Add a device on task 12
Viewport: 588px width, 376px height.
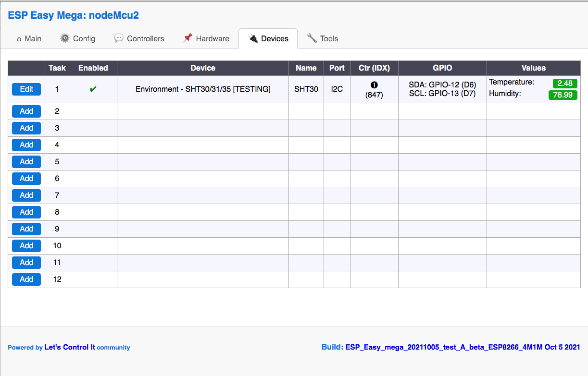point(26,279)
